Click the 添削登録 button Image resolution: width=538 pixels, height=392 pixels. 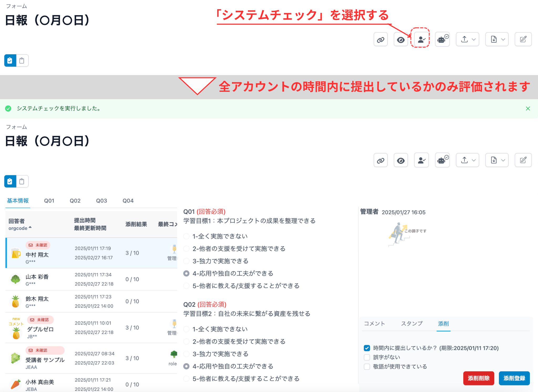(x=514, y=378)
